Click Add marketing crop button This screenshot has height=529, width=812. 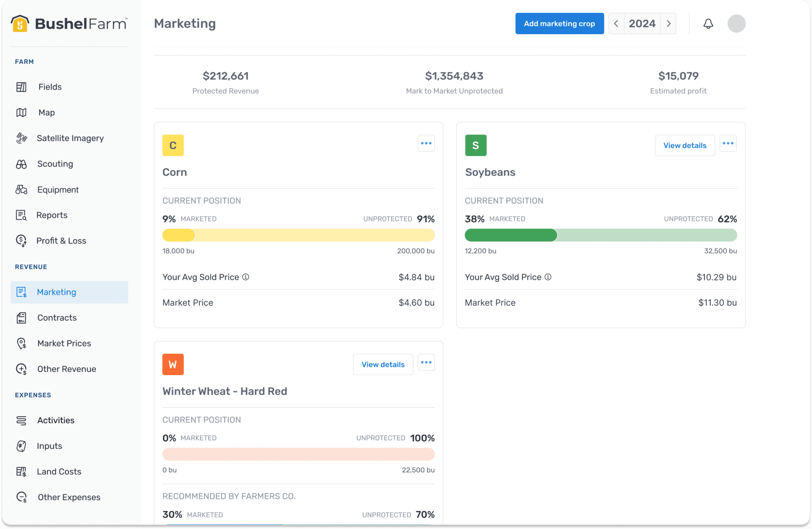[x=559, y=23]
